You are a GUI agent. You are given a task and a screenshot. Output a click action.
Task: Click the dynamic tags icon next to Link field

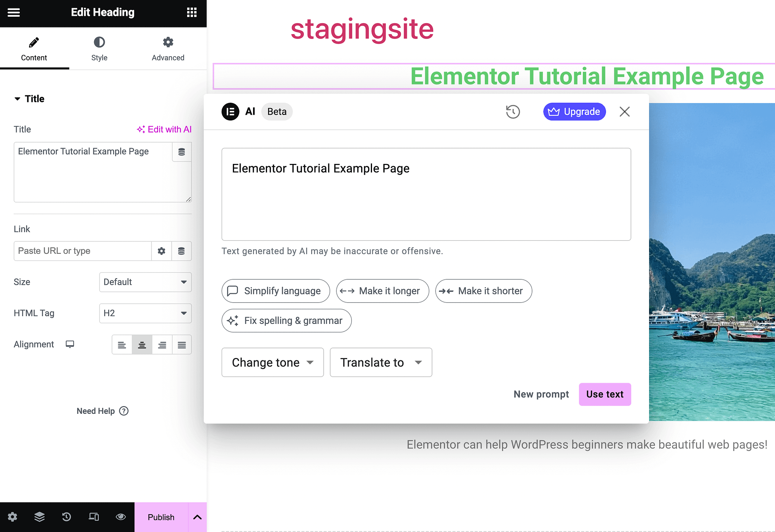click(x=181, y=250)
